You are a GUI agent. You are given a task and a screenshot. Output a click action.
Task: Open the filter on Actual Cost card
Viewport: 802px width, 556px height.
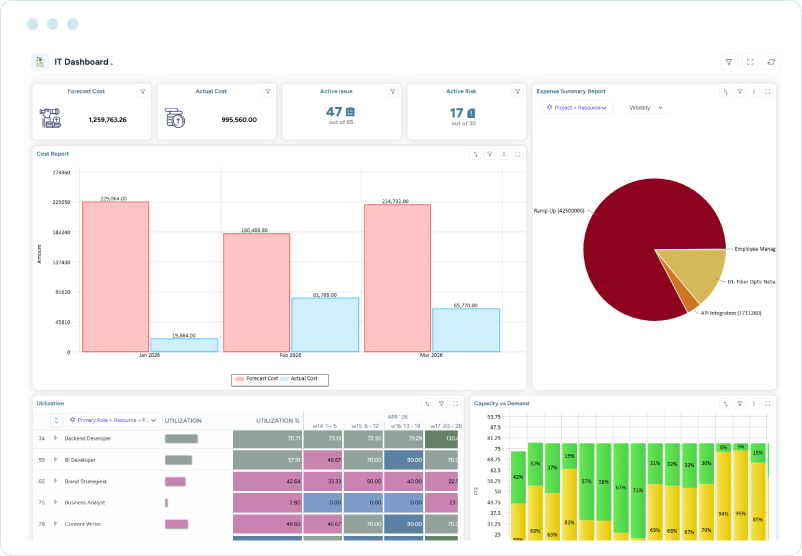tap(268, 92)
